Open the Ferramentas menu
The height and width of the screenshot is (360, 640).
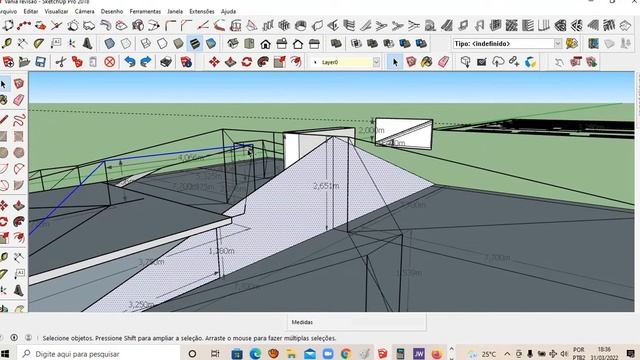145,11
